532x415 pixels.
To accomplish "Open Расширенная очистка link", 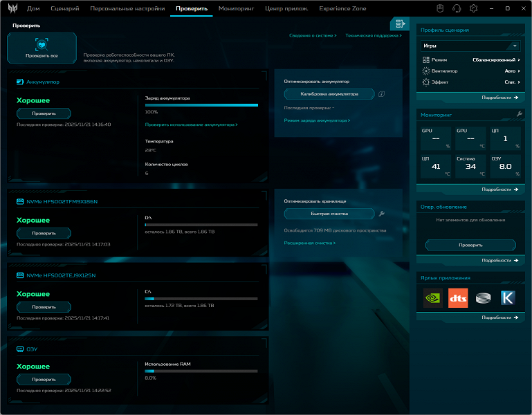I will (x=310, y=243).
